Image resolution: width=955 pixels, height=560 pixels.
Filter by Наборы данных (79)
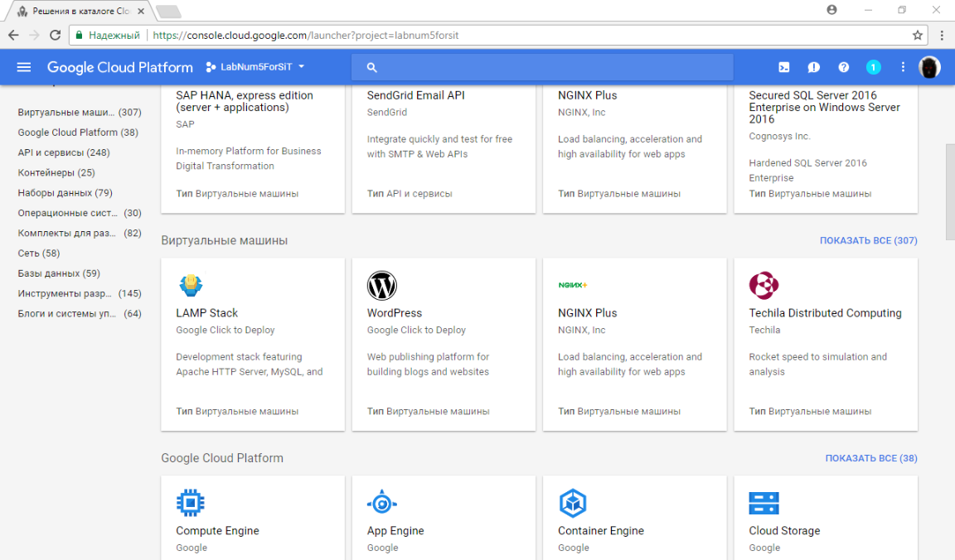click(65, 192)
